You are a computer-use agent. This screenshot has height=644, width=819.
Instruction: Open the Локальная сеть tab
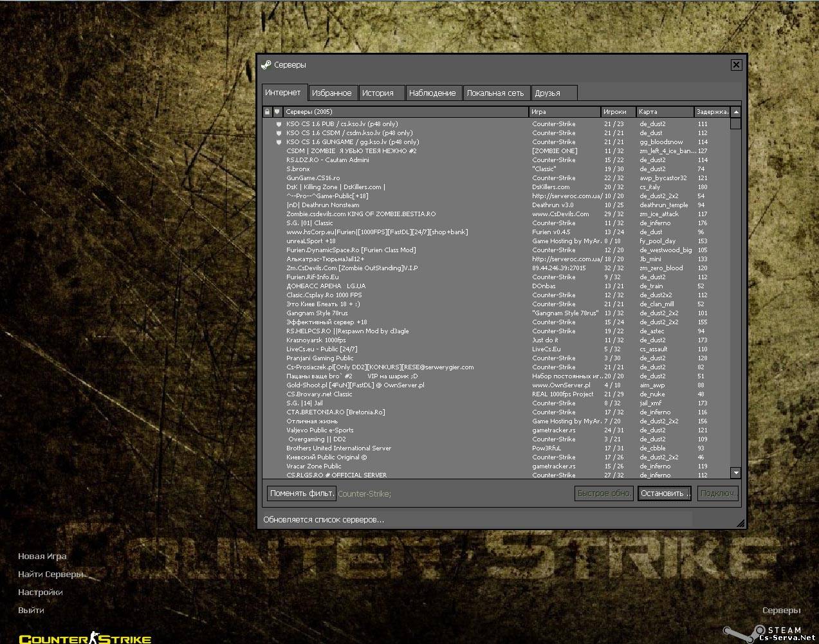click(x=497, y=93)
